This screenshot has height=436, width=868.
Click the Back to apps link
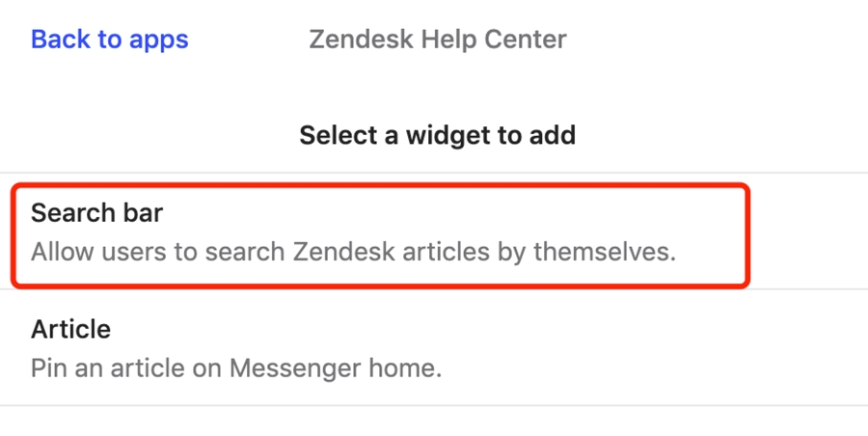pyautogui.click(x=110, y=40)
